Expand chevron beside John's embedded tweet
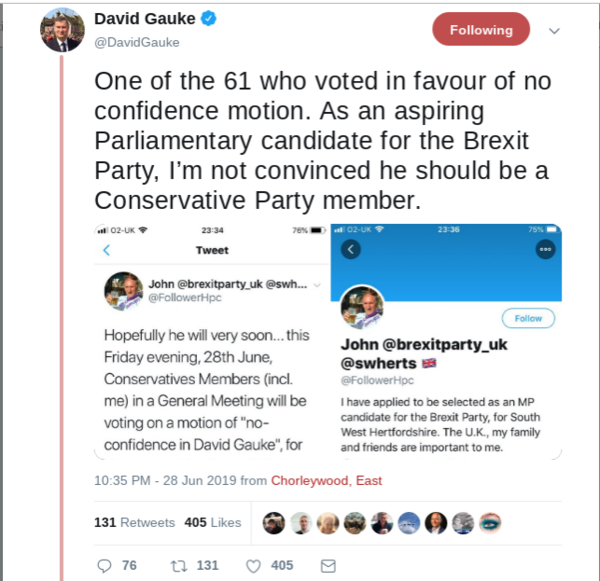 (318, 285)
